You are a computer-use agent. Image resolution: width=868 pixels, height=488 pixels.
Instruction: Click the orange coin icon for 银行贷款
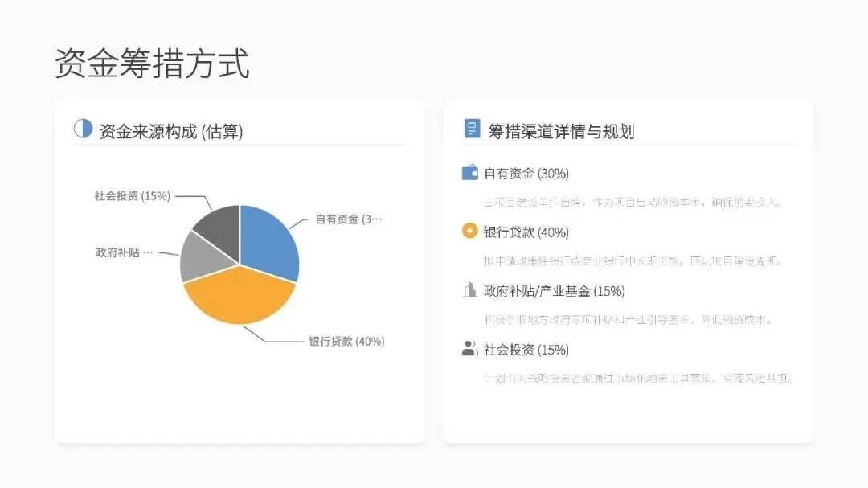470,231
